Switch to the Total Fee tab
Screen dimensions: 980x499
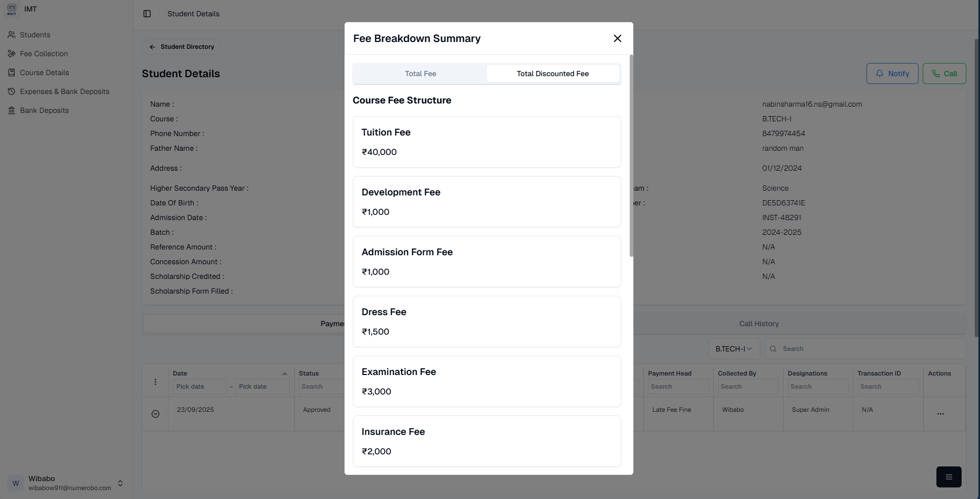420,74
